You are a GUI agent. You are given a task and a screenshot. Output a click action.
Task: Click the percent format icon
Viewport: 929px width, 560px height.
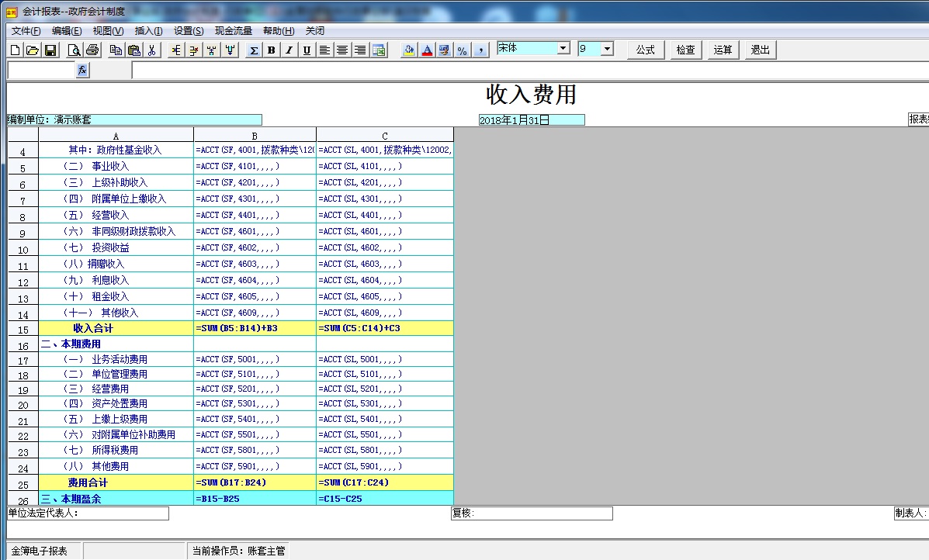pyautogui.click(x=462, y=50)
